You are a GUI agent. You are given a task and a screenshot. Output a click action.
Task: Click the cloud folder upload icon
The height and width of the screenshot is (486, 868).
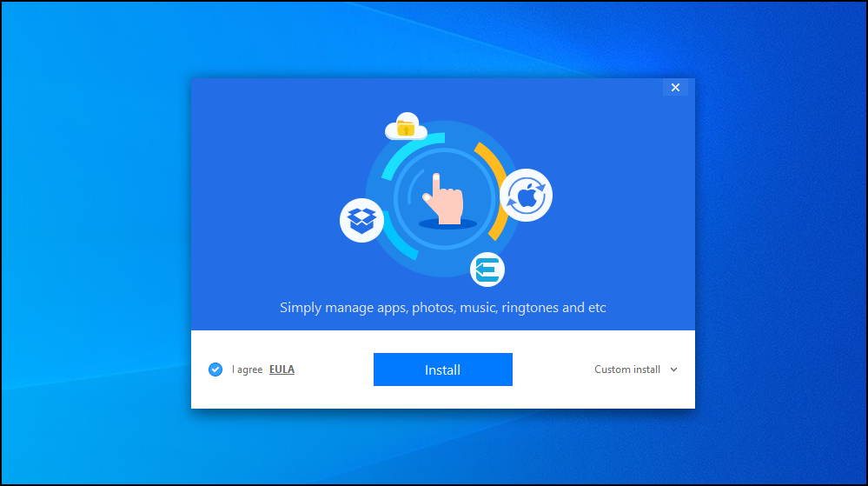pos(407,126)
